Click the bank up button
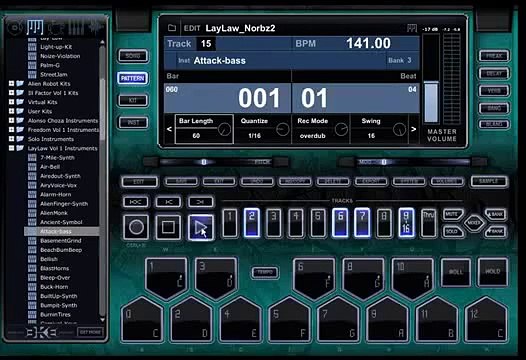Image resolution: width=526 pixels, height=360 pixels. (495, 214)
